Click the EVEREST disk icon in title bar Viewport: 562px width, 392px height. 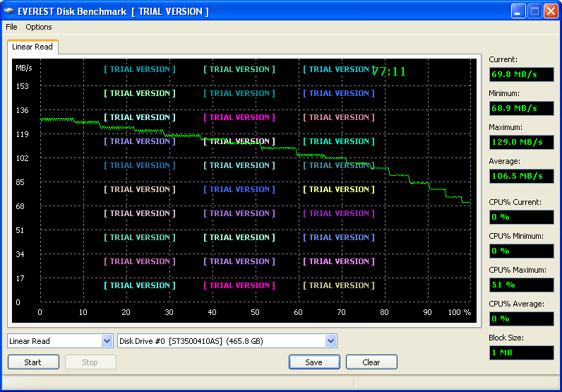point(10,11)
